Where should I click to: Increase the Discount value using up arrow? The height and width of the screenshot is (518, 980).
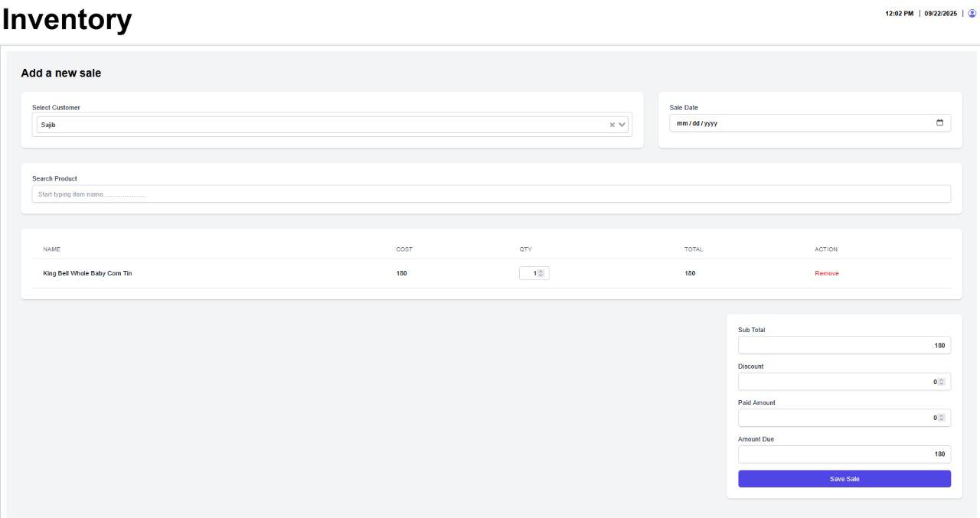(x=942, y=380)
